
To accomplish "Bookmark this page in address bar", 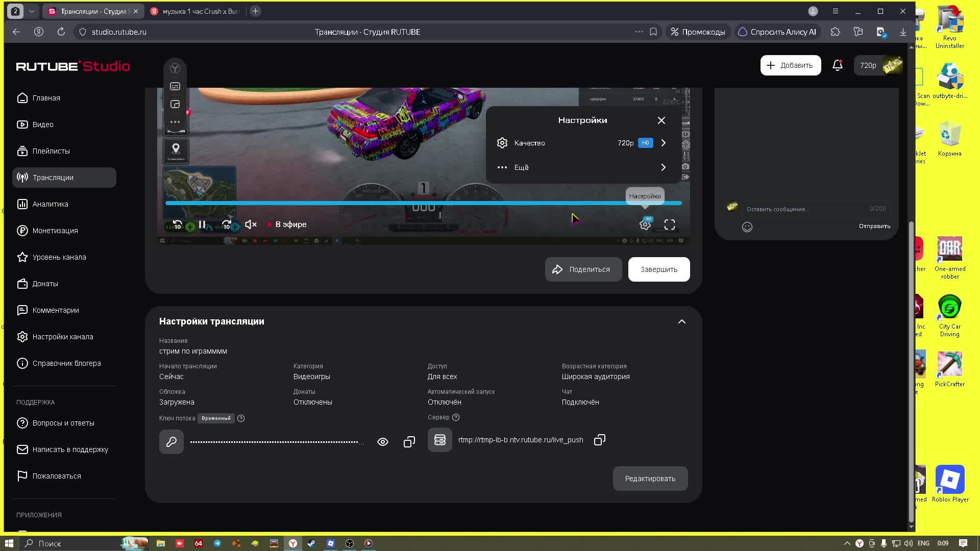I will (653, 32).
